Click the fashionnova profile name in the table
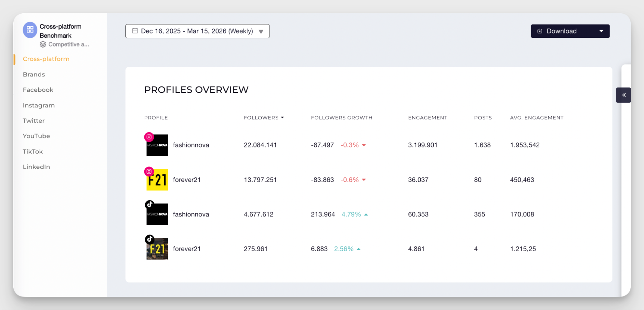Image resolution: width=644 pixels, height=310 pixels. pyautogui.click(x=191, y=145)
